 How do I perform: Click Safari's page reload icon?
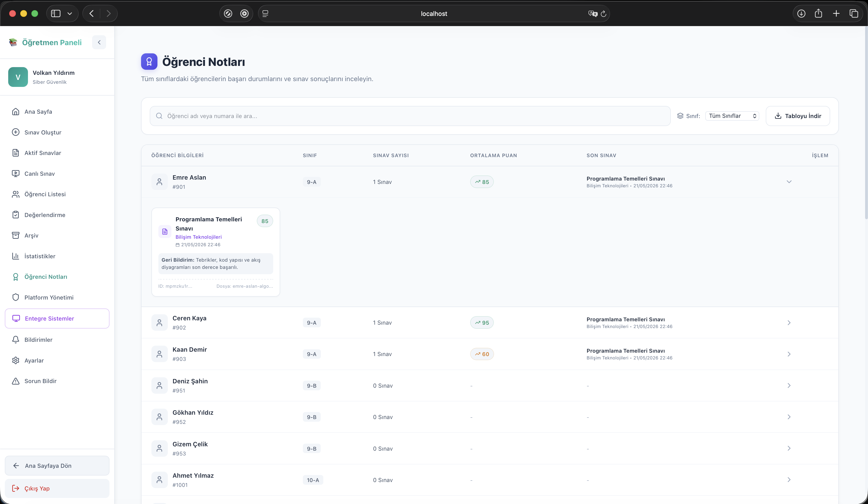(603, 14)
